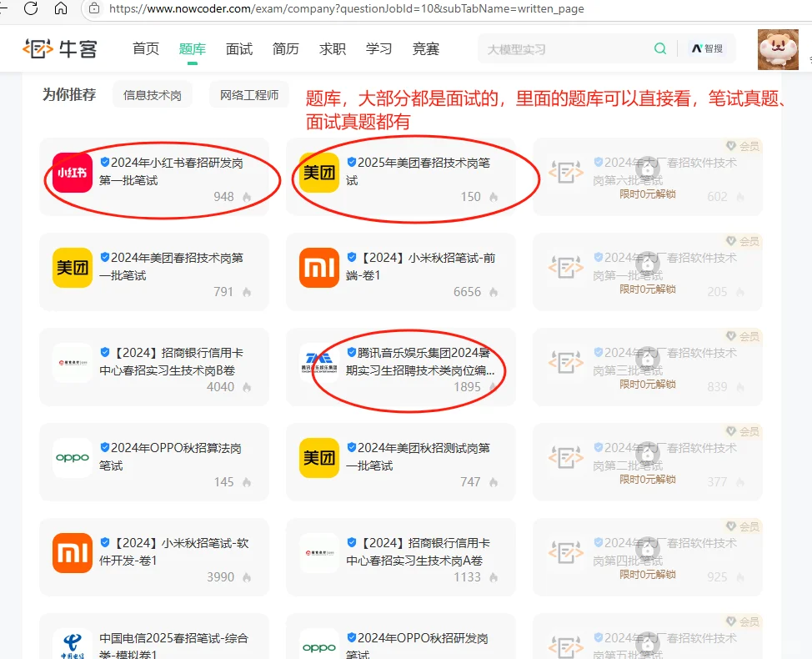Click the nowcoder.com URL in address bar
The image size is (812, 659).
(x=347, y=9)
